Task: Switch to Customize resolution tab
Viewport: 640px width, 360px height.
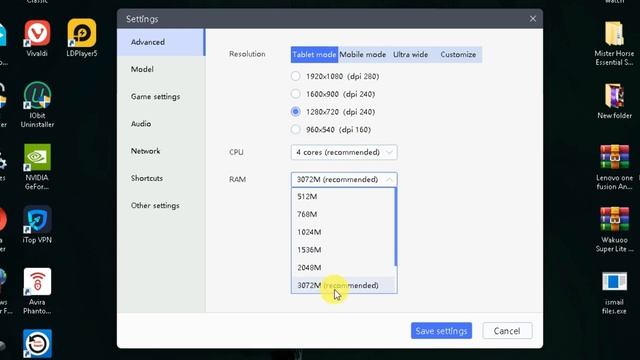Action: pos(458,55)
